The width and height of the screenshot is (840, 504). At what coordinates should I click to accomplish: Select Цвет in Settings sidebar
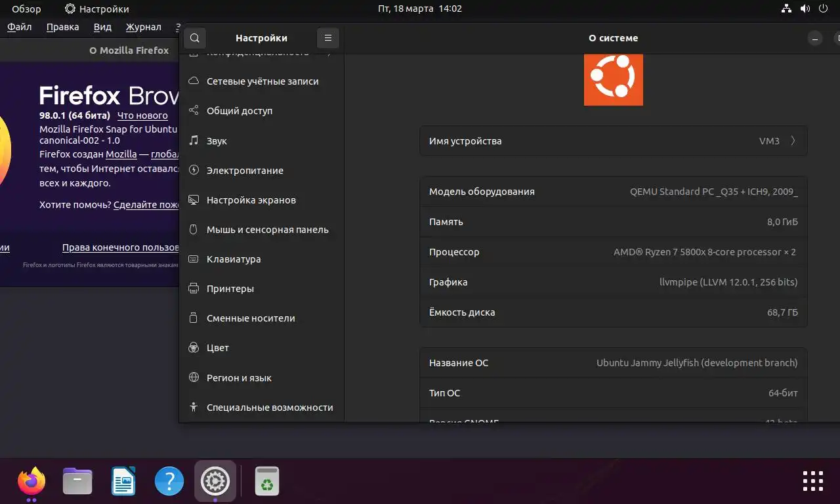coord(261,348)
